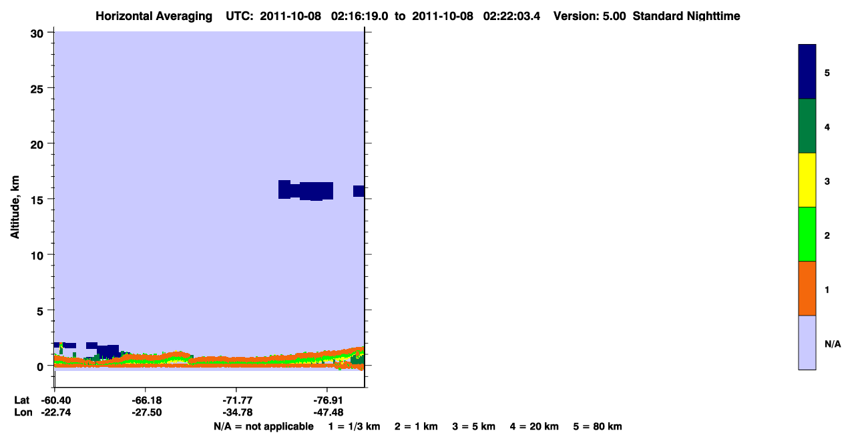Click the longitude value -47.48

pos(328,412)
